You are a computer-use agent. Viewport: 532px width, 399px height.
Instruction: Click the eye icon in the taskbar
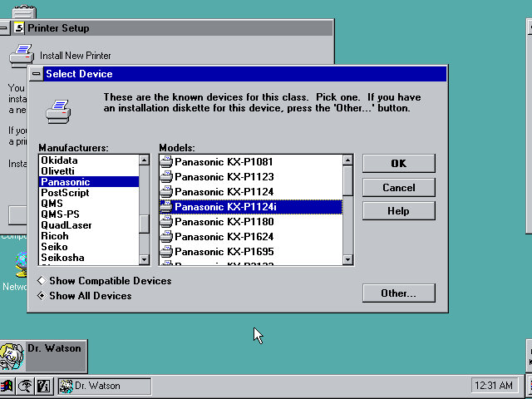tap(26, 386)
